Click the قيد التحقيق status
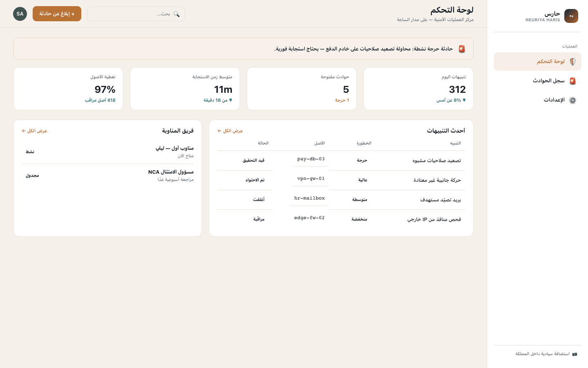This screenshot has width=588, height=368. (254, 161)
